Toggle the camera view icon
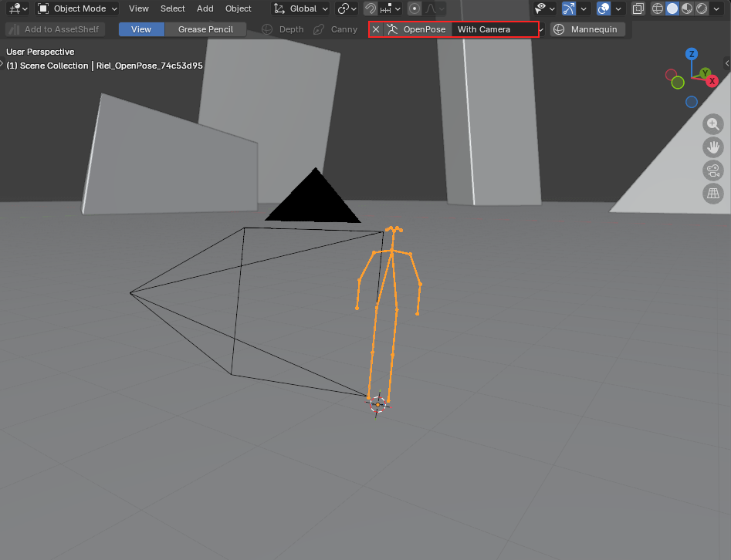The width and height of the screenshot is (731, 560). 712,170
